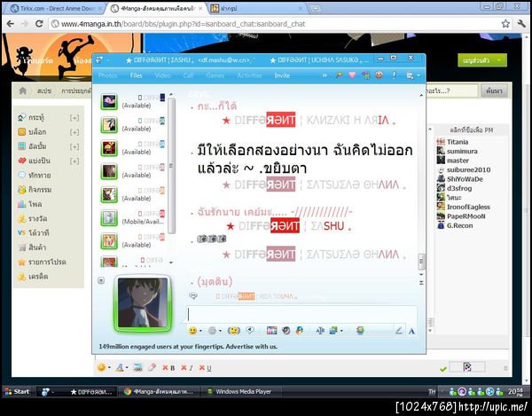Switch to handwriting pen mode
The width and height of the screenshot is (532, 416).
[399, 330]
